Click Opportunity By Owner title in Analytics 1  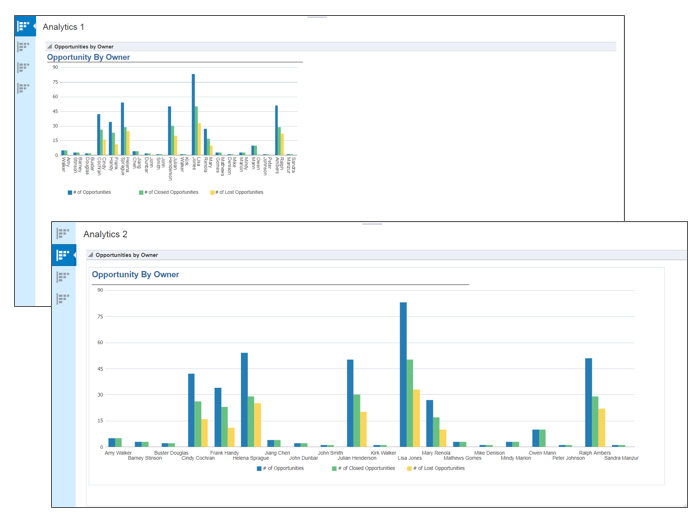click(x=88, y=57)
